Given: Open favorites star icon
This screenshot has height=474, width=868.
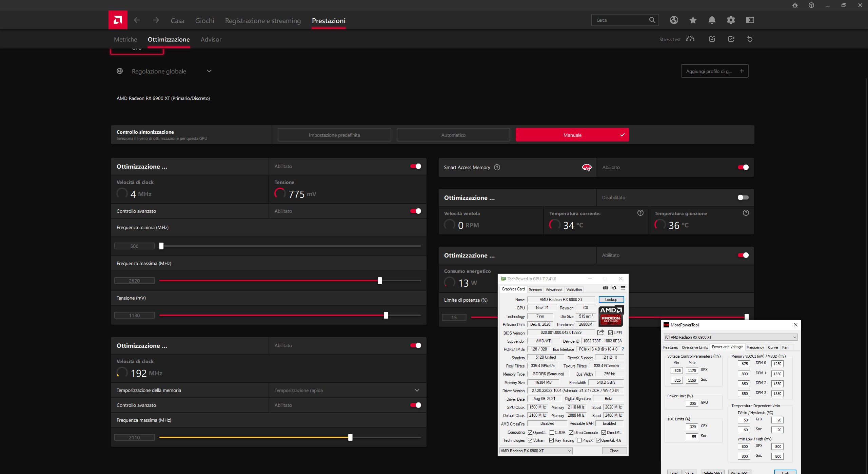Looking at the screenshot, I should pyautogui.click(x=693, y=20).
